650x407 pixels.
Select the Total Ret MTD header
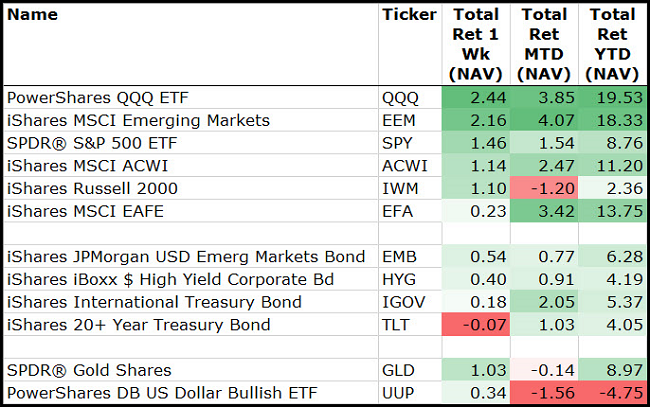click(x=544, y=44)
